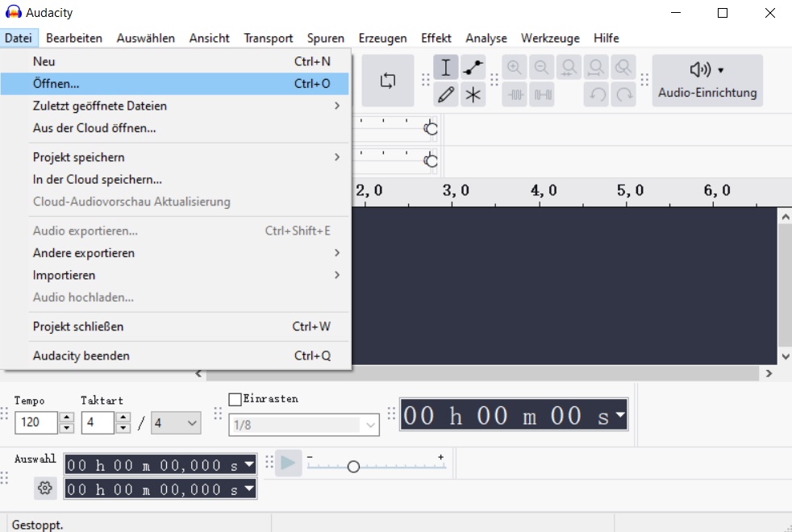Open the Effekt menu
792x532 pixels.
(436, 39)
